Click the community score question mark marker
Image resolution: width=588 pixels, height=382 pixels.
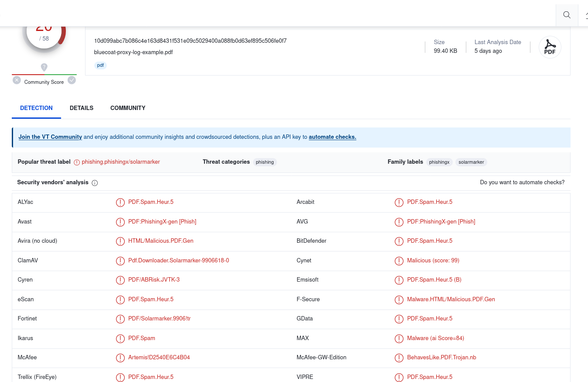44,67
